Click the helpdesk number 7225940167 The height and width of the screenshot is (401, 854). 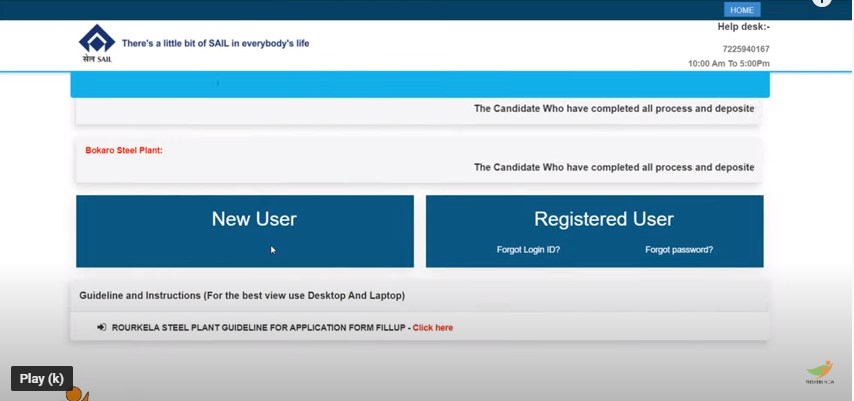point(746,49)
